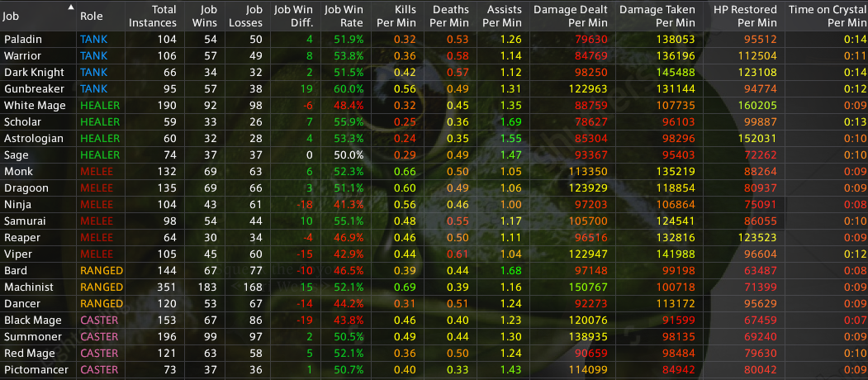The height and width of the screenshot is (380, 868).
Task: Sort by the Job column header
Action: point(38,16)
